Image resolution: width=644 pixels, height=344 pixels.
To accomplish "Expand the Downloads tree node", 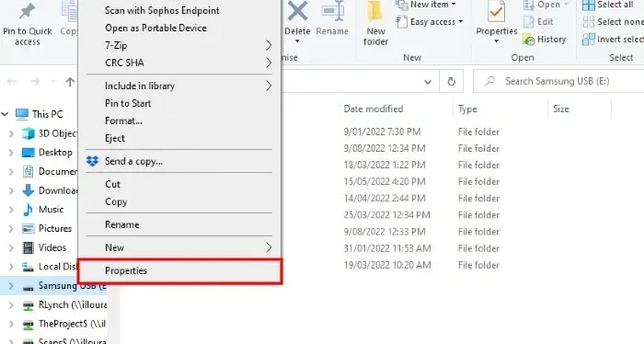I will click(11, 190).
